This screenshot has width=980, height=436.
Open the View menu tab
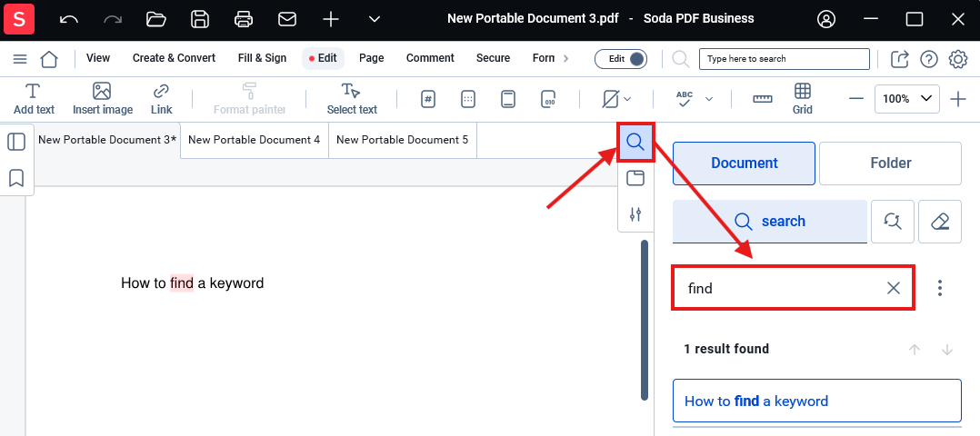point(98,58)
